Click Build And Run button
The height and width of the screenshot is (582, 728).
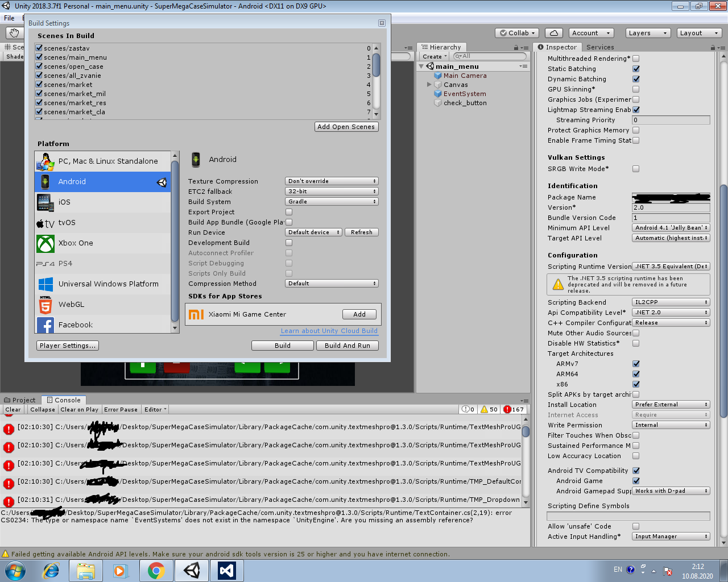(x=348, y=346)
